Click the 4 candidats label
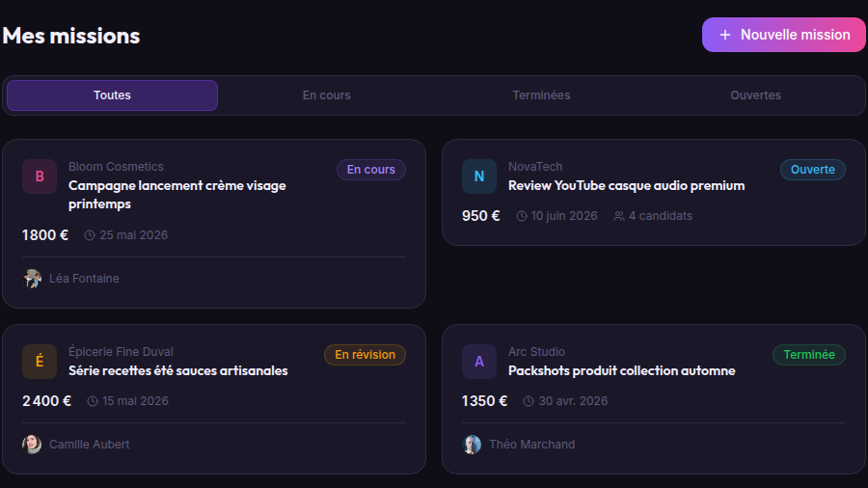Image resolution: width=868 pixels, height=488 pixels. (x=661, y=216)
